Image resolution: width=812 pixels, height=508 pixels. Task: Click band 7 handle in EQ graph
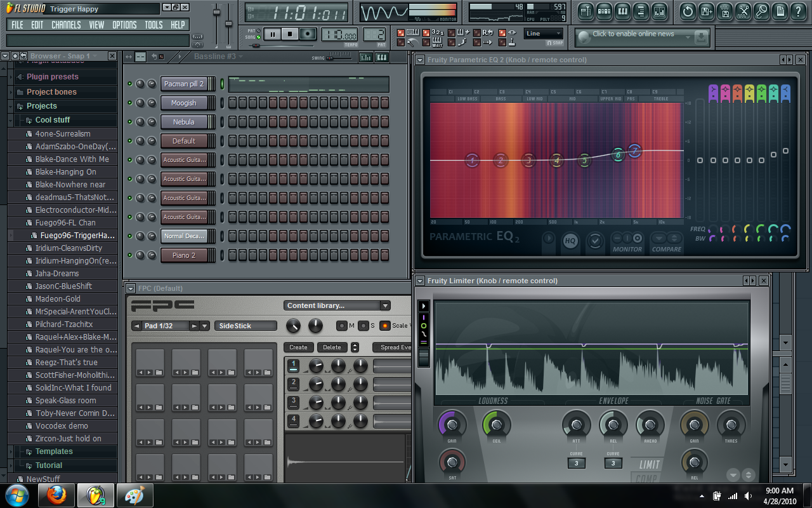(635, 150)
